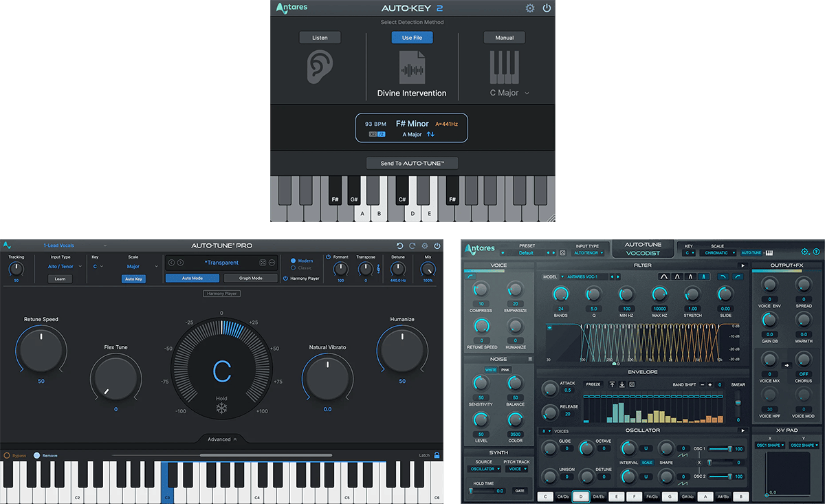The height and width of the screenshot is (504, 825).
Task: Switch to Graph Mode
Action: coord(250,278)
